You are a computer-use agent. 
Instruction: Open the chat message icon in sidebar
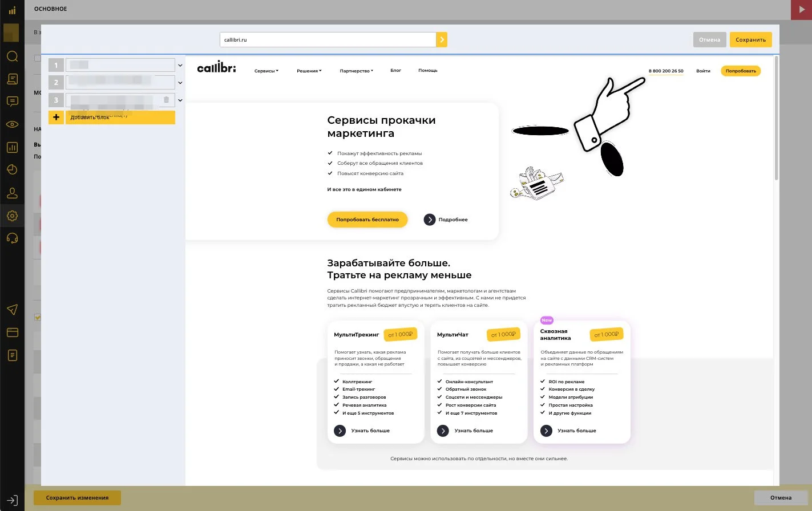point(12,102)
